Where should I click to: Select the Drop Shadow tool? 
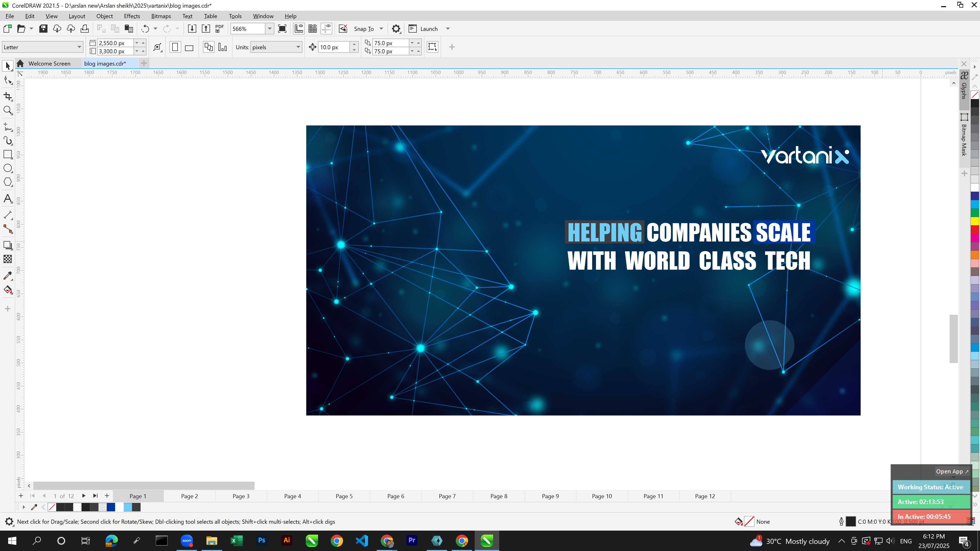point(8,245)
